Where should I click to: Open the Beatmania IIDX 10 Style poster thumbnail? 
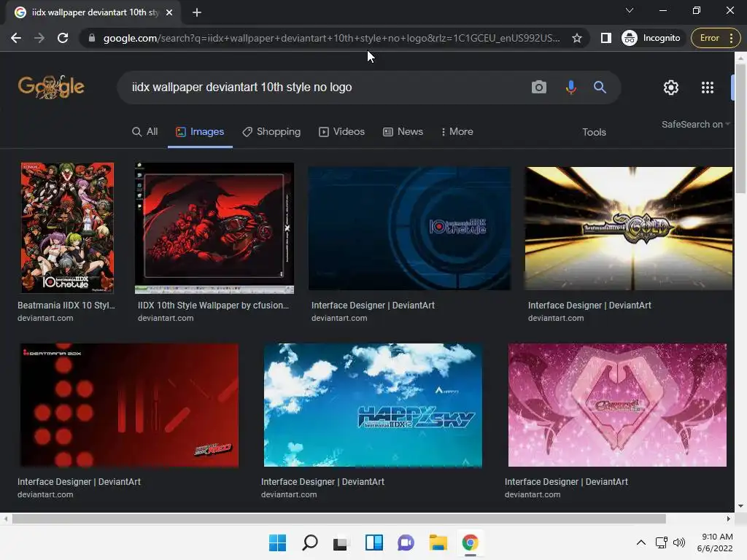[x=67, y=227]
